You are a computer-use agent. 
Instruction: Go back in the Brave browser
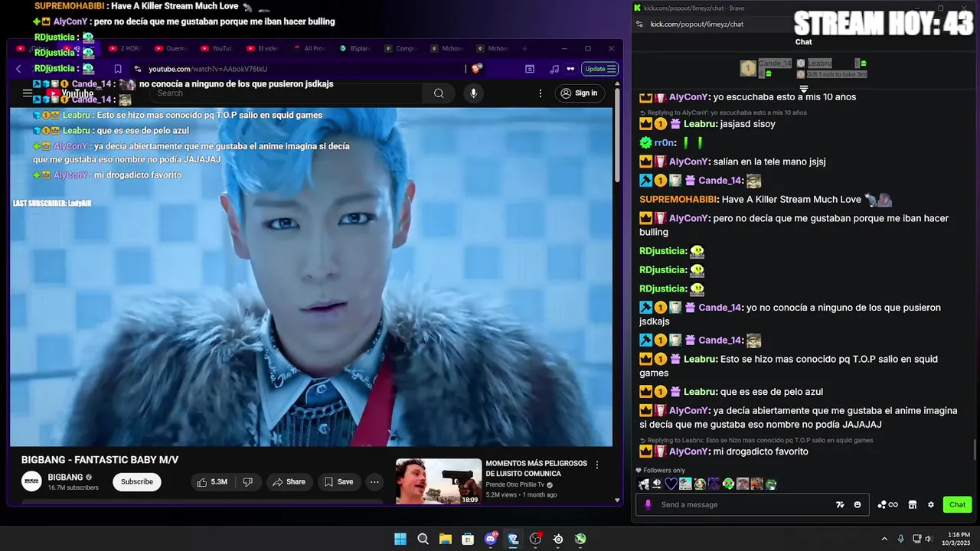click(x=18, y=69)
